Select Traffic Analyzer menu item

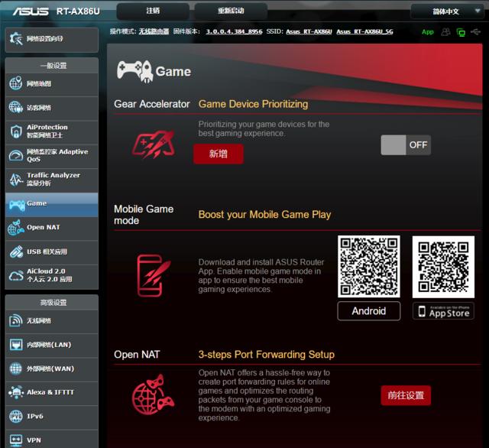click(x=52, y=180)
